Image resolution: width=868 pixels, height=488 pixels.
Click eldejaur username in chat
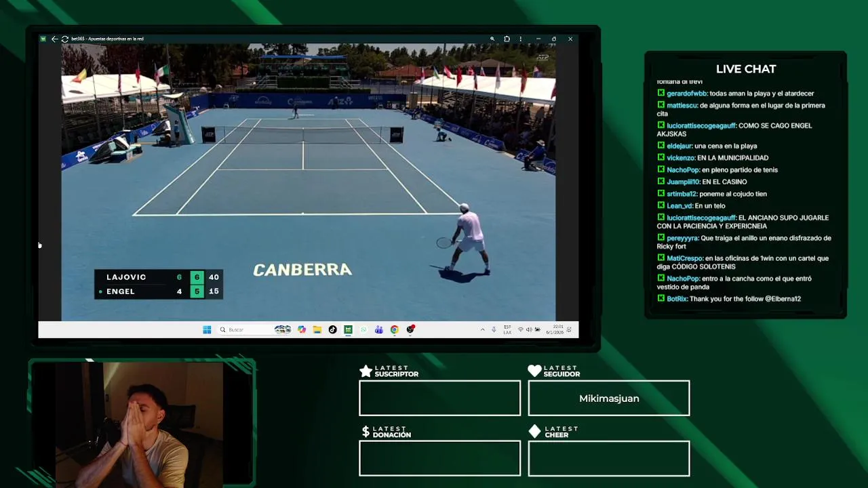[679, 146]
